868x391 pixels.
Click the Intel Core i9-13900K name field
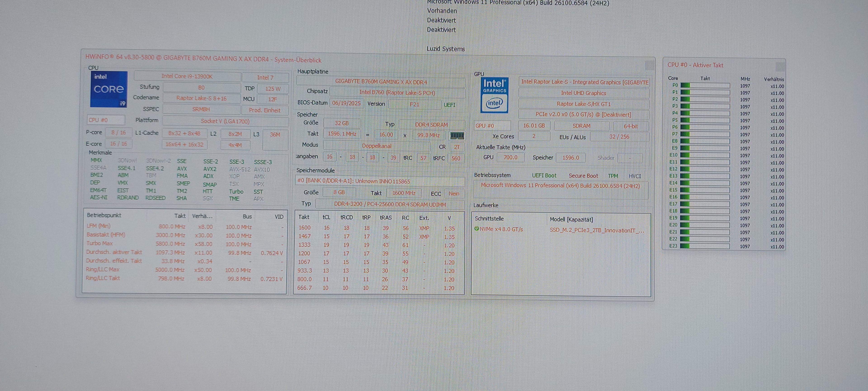tap(187, 76)
